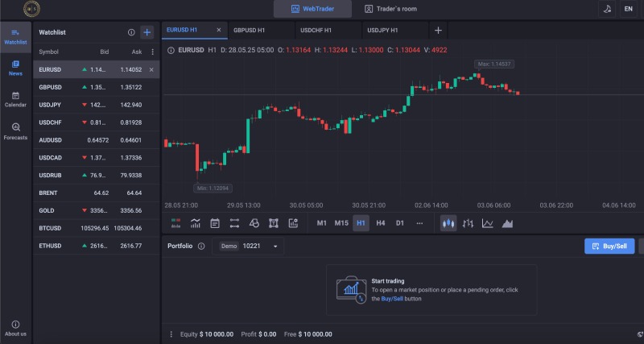This screenshot has height=344, width=644.
Task: Remove EURUSD from the watchlist
Action: (x=151, y=70)
